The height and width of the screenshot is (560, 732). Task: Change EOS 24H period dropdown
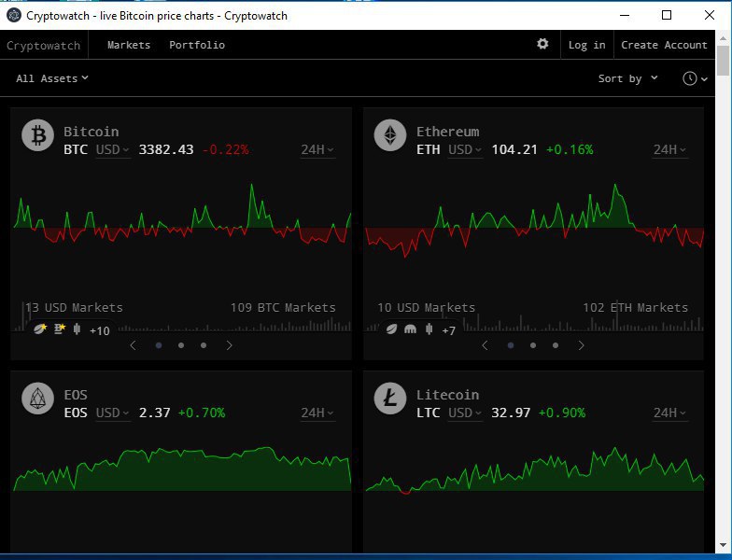click(x=317, y=413)
